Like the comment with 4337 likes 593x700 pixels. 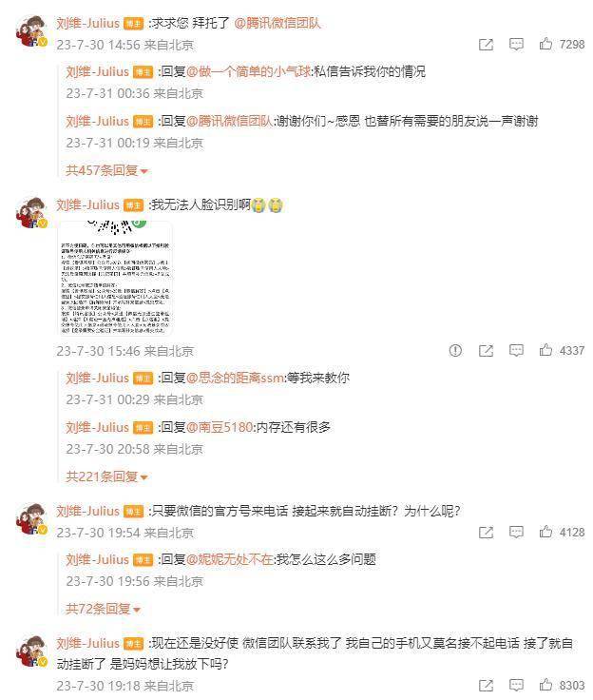(545, 350)
